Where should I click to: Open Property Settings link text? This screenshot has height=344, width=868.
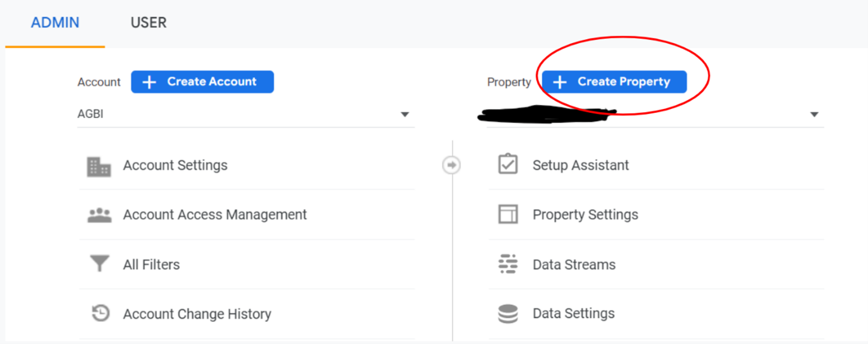(585, 215)
